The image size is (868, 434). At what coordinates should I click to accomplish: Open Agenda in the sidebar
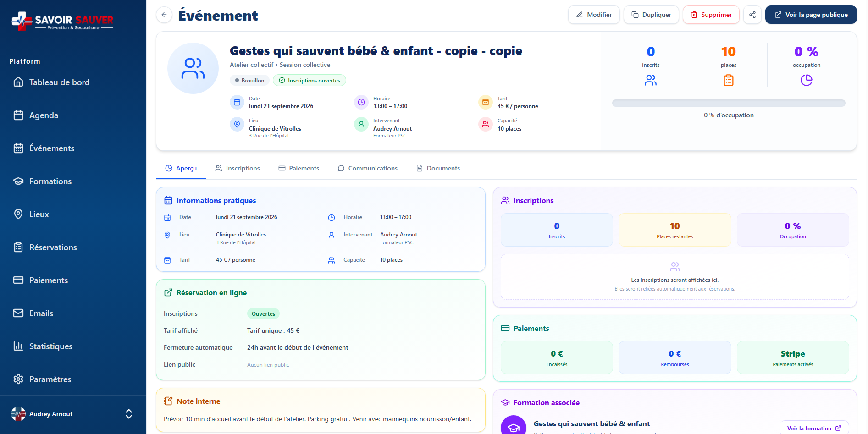(44, 115)
